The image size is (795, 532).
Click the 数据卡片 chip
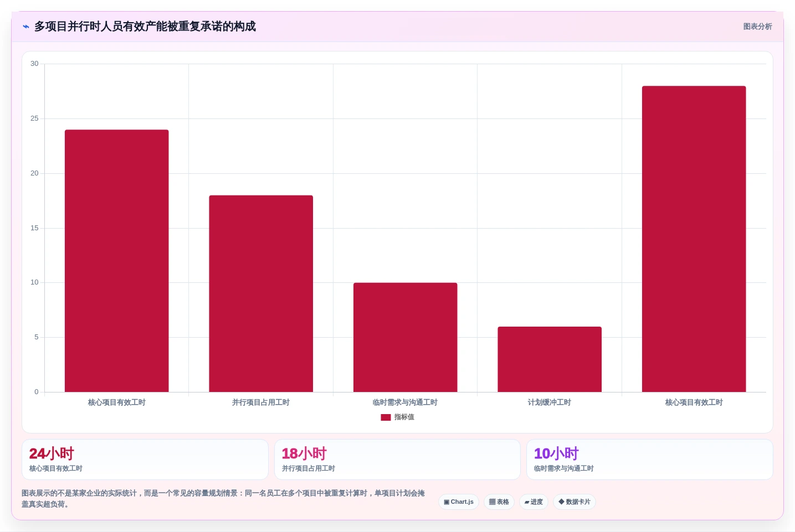(575, 502)
